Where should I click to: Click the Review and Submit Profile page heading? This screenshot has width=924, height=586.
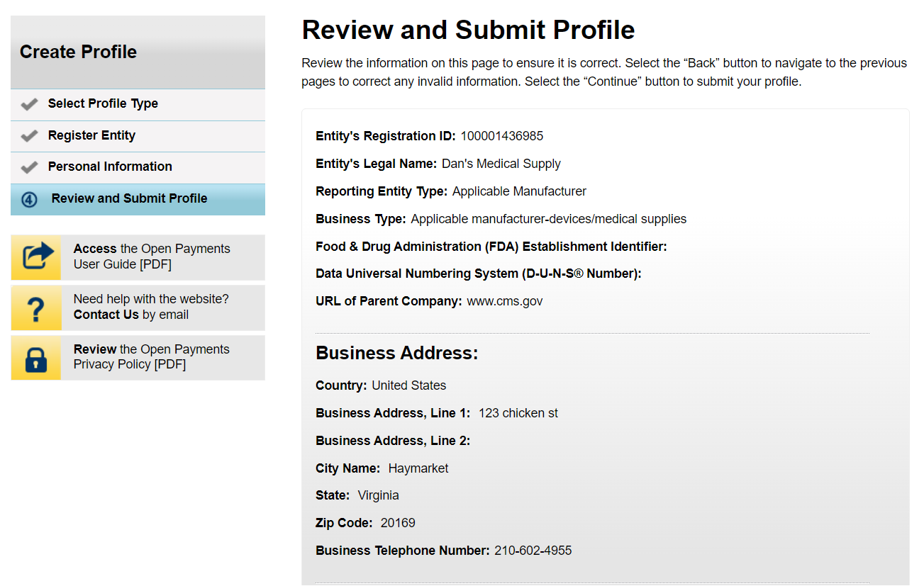tap(468, 30)
